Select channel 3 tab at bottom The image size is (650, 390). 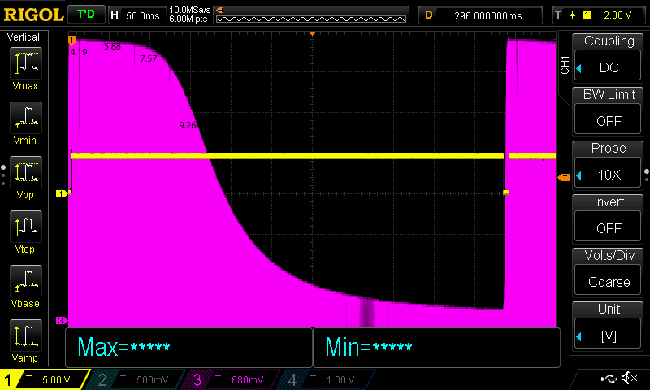230,379
